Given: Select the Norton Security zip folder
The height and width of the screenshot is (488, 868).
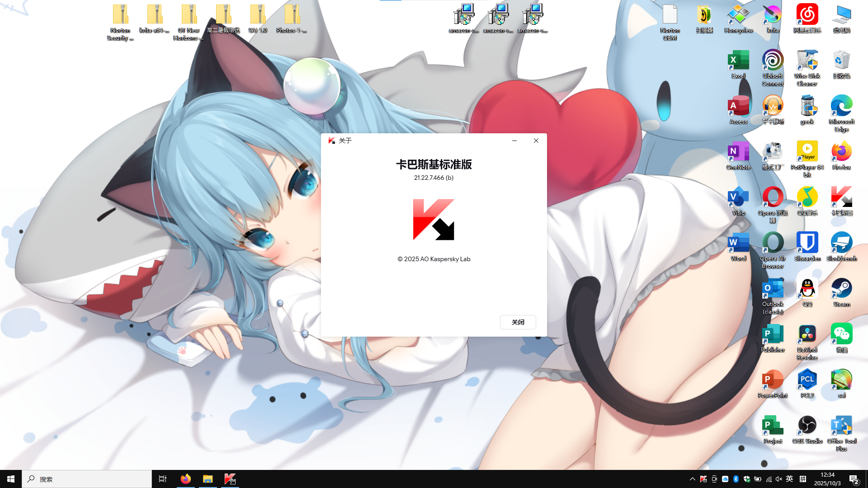Looking at the screenshot, I should [x=120, y=22].
